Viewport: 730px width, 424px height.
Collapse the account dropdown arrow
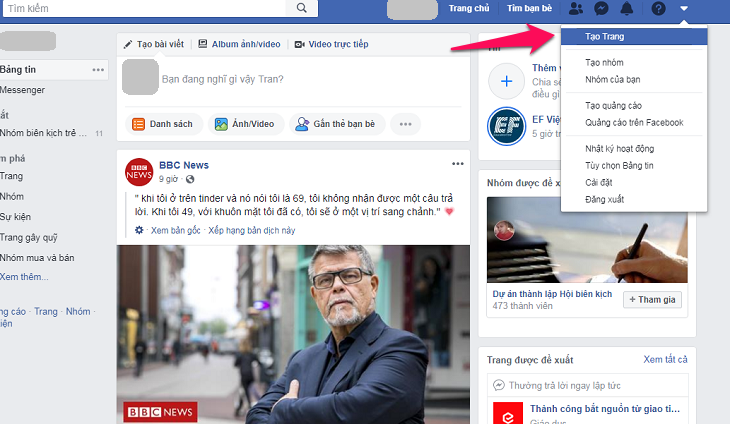684,9
